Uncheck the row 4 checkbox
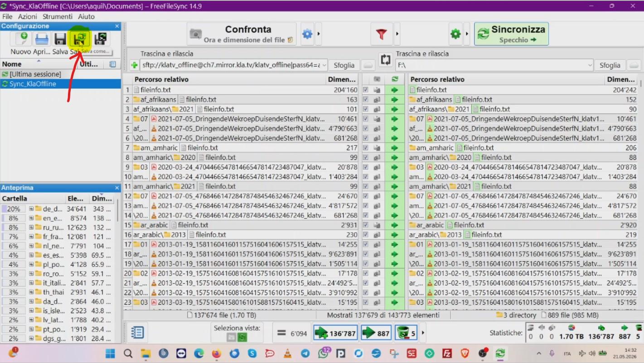 coord(366,119)
